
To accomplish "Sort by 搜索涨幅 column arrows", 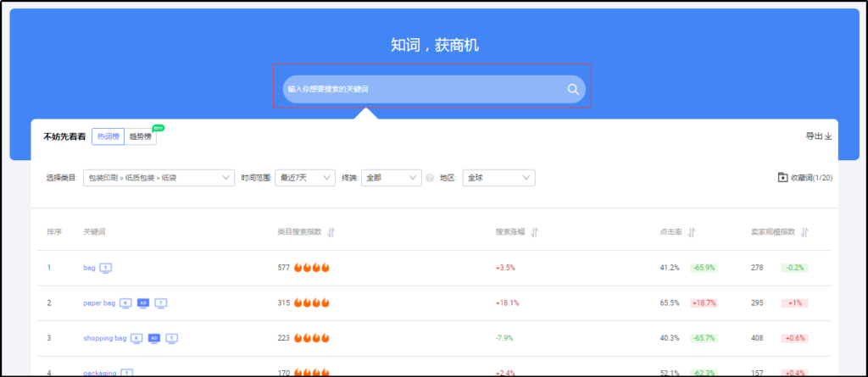I will 534,232.
